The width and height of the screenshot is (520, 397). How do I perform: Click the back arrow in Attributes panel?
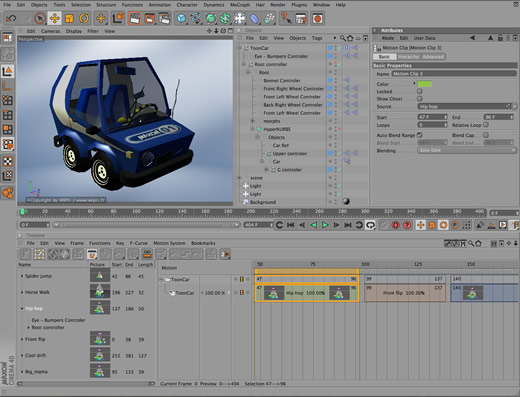click(x=472, y=38)
